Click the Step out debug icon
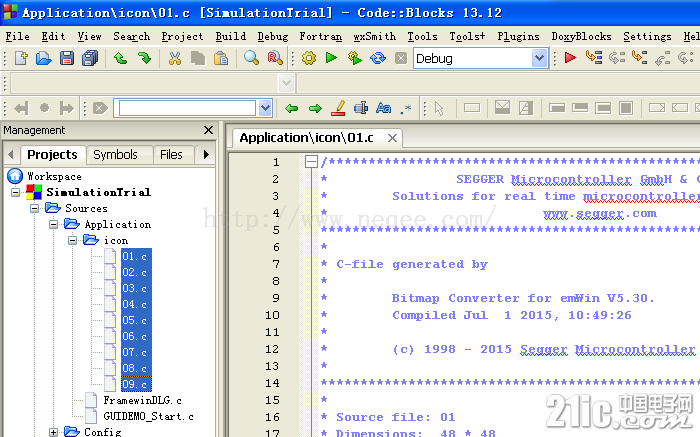This screenshot has height=437, width=700. pos(662,58)
